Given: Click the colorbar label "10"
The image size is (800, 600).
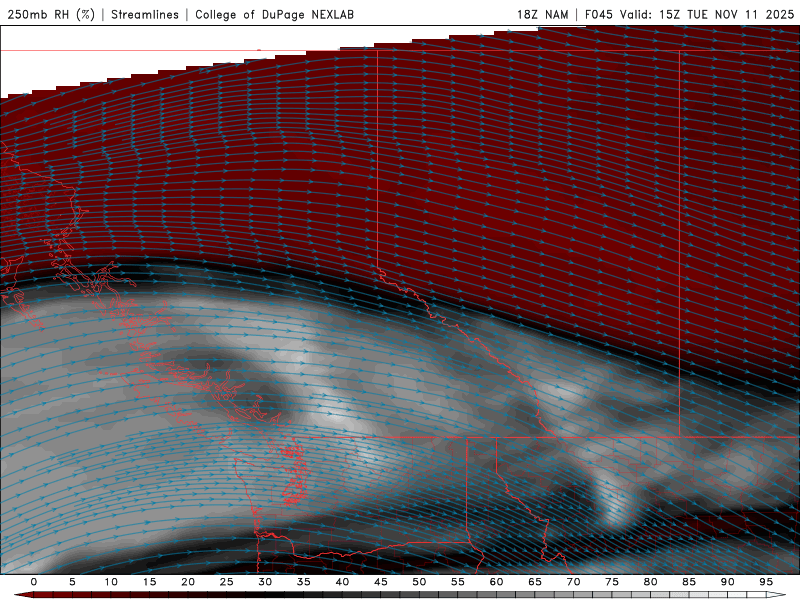Looking at the screenshot, I should click(x=111, y=582).
